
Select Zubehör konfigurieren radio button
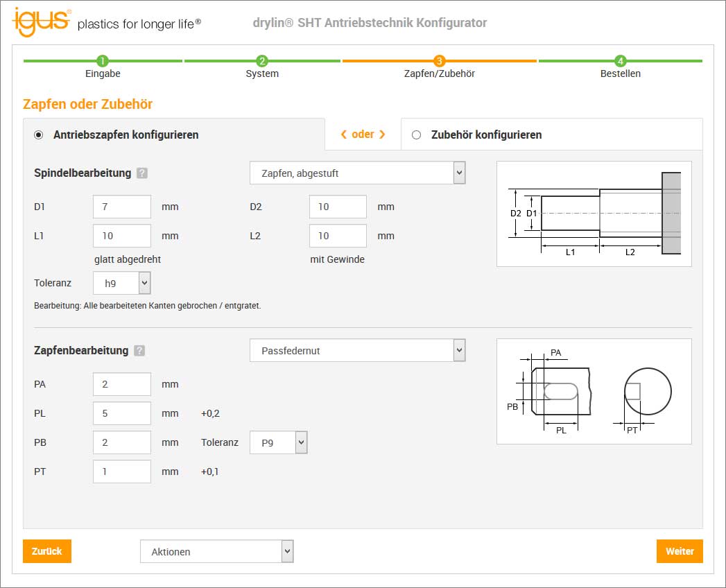pyautogui.click(x=417, y=135)
